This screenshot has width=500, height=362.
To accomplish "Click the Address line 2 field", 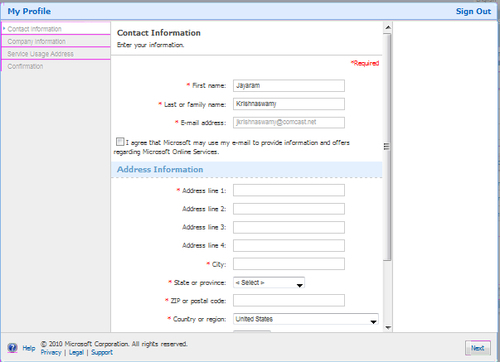I will point(289,209).
